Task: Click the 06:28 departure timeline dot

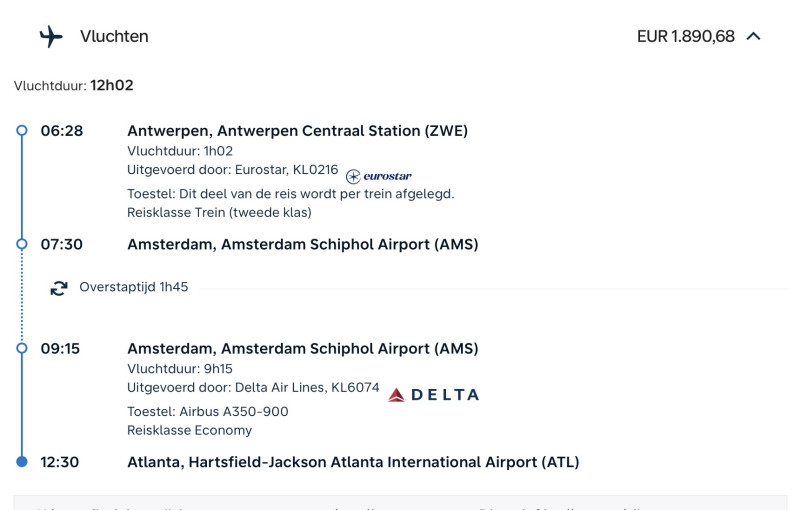Action: click(22, 131)
